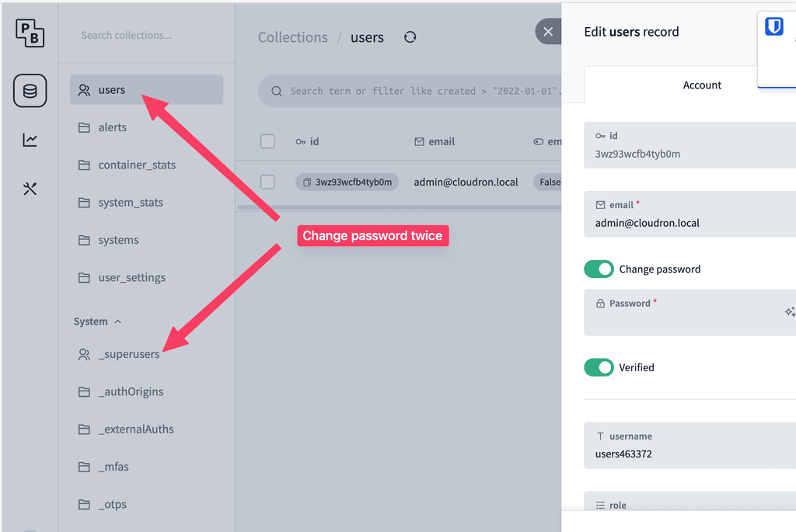Open the Settings tools icon
Viewport: 796px width, 532px height.
click(x=30, y=189)
